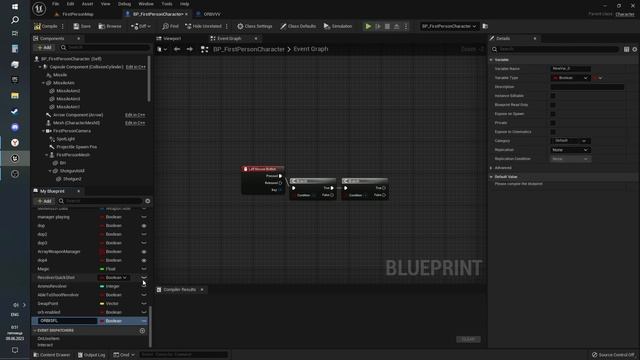This screenshot has width=640, height=360.
Task: Toggle visibility eye for SwapPoint variable
Action: click(x=144, y=304)
